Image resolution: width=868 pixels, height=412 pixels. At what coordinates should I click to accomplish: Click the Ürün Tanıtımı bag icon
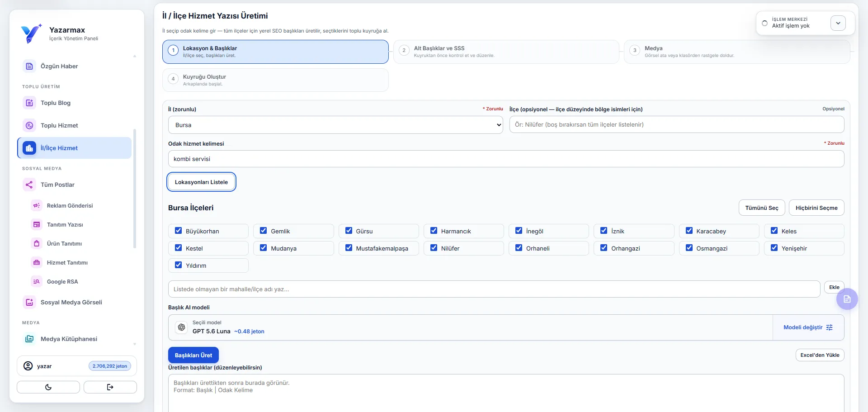point(37,243)
